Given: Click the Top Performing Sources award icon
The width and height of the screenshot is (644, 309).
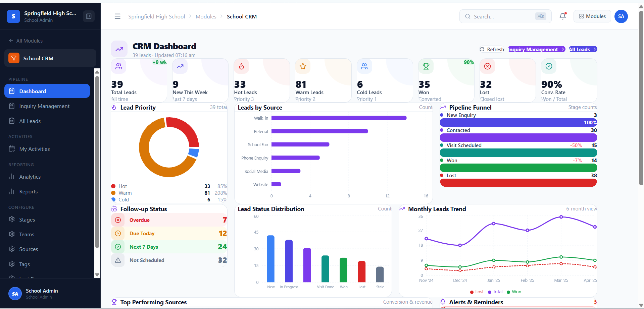Looking at the screenshot, I should [114, 302].
